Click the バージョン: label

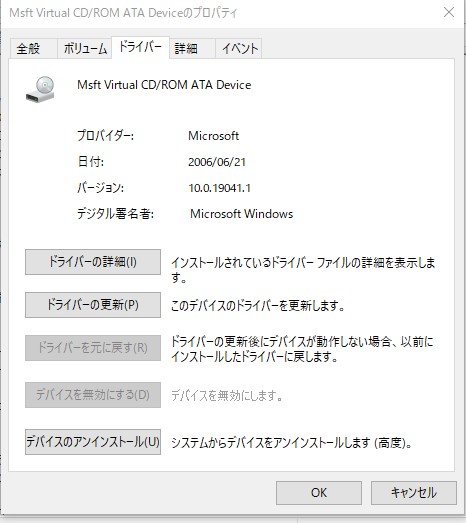[x=100, y=188]
